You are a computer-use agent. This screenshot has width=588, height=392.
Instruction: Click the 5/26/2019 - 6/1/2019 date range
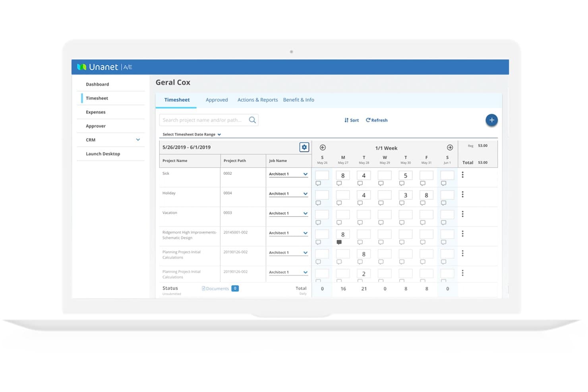point(186,147)
